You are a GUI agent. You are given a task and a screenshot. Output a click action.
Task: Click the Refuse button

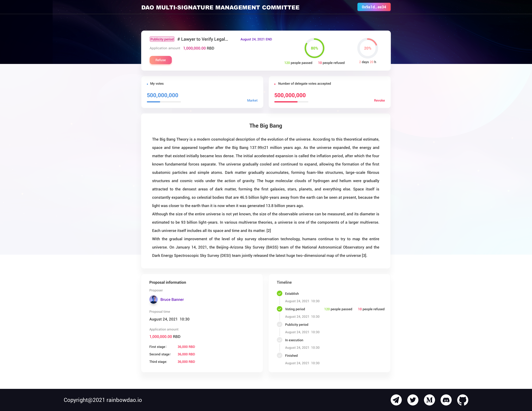[161, 60]
